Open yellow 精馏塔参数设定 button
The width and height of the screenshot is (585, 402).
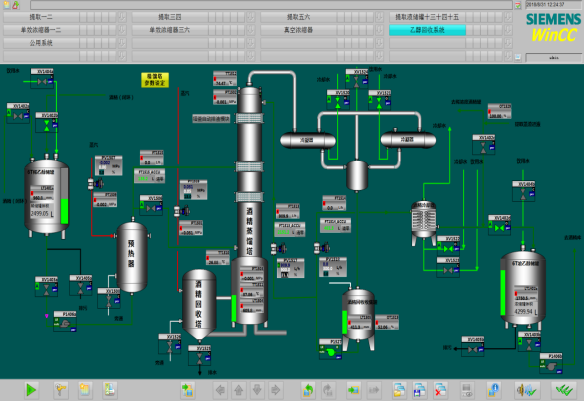coord(155,80)
